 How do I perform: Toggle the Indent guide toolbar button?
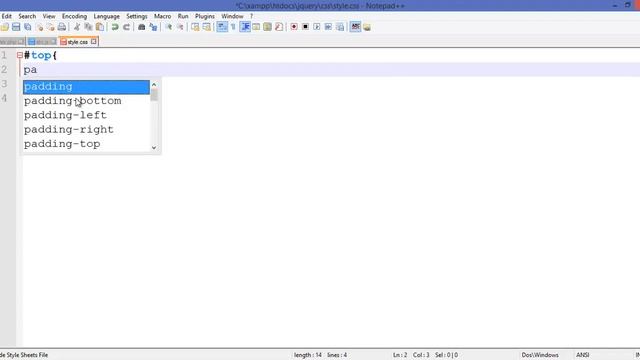click(245, 27)
